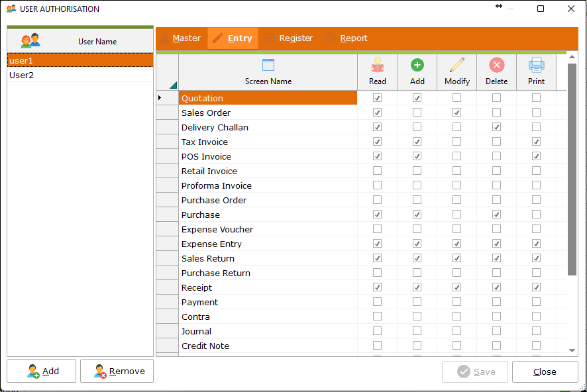Uncheck Read permission for Sales Order

tap(377, 113)
